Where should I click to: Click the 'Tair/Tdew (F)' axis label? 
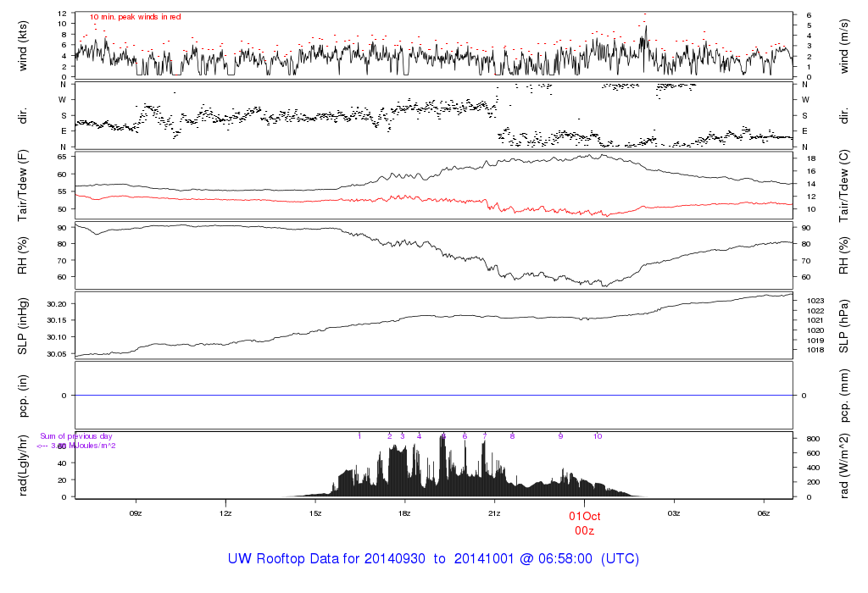[x=23, y=186]
